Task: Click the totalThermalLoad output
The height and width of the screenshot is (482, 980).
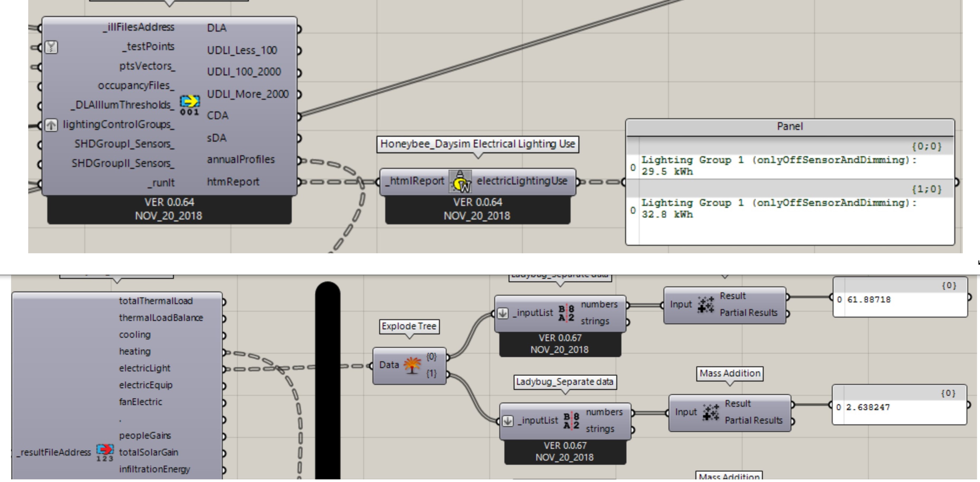Action: (156, 301)
